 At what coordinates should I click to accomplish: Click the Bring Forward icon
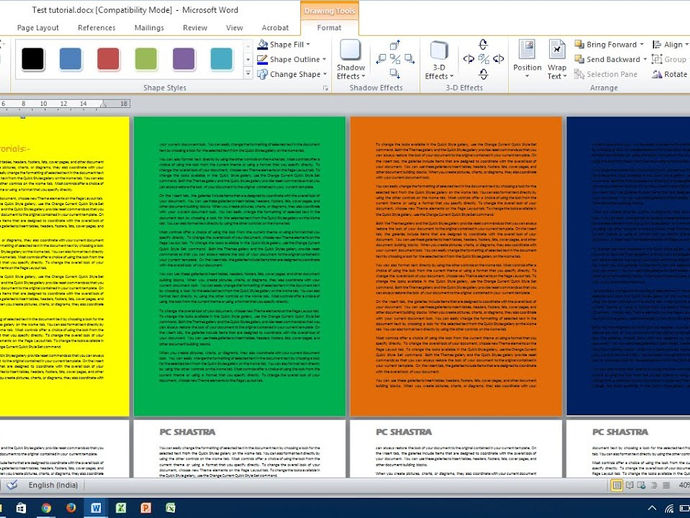coord(579,44)
